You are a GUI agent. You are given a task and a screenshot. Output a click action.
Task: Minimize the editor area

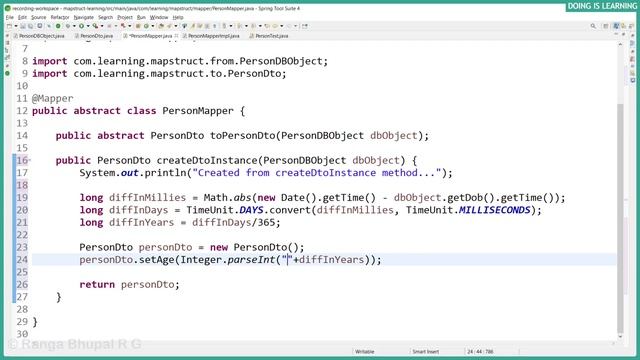click(616, 34)
